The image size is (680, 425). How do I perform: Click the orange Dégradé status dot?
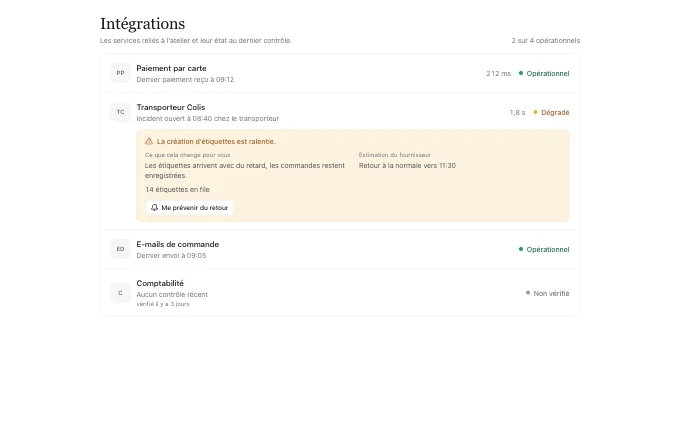tap(535, 112)
